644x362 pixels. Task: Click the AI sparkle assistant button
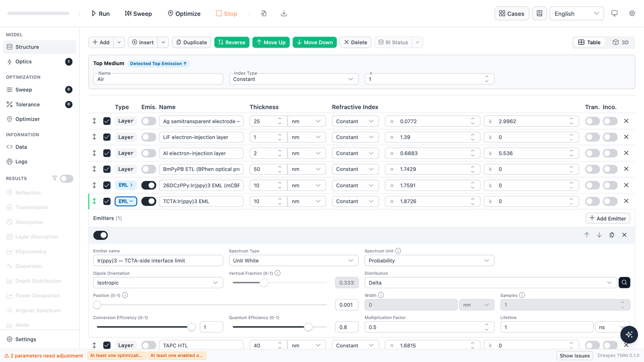pyautogui.click(x=629, y=334)
